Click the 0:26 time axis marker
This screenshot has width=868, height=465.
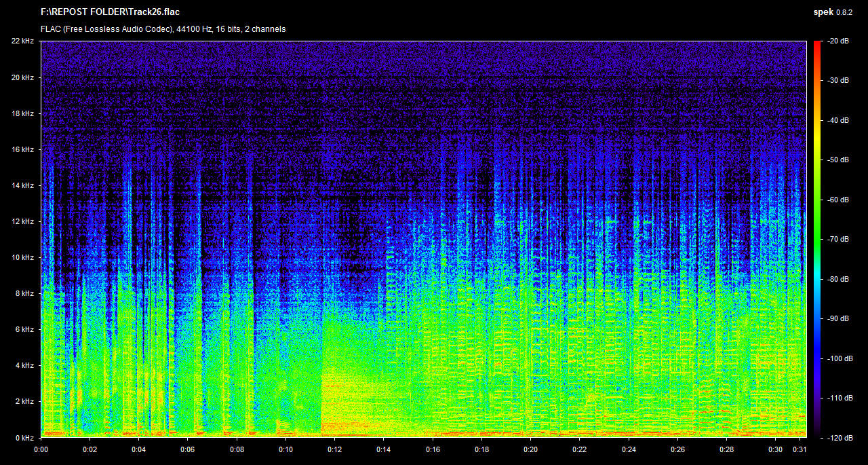tap(679, 449)
